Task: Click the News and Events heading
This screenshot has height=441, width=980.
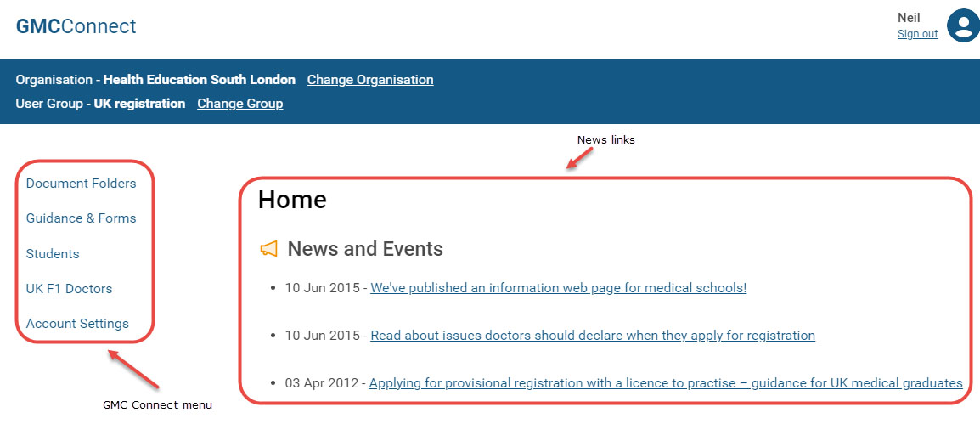Action: coord(365,249)
